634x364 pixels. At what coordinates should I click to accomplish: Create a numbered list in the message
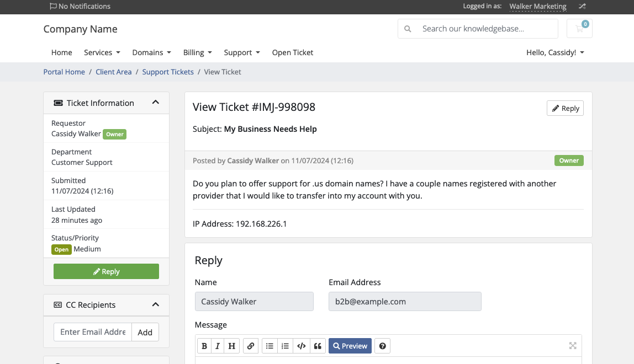(285, 345)
